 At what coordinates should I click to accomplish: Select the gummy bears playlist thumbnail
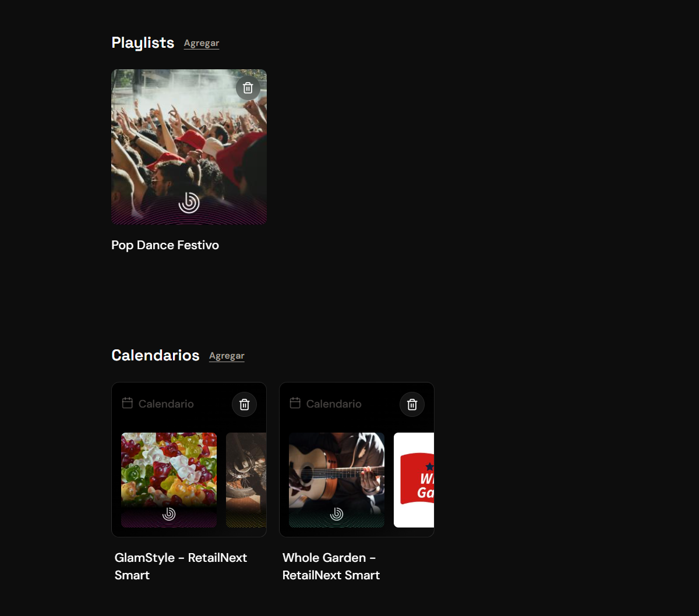(169, 480)
